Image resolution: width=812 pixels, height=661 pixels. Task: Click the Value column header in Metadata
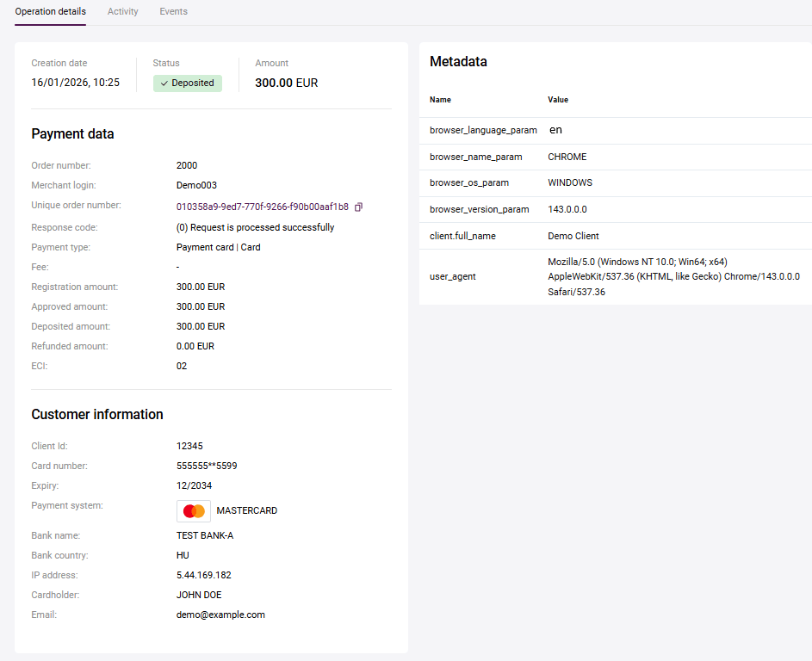[558, 100]
